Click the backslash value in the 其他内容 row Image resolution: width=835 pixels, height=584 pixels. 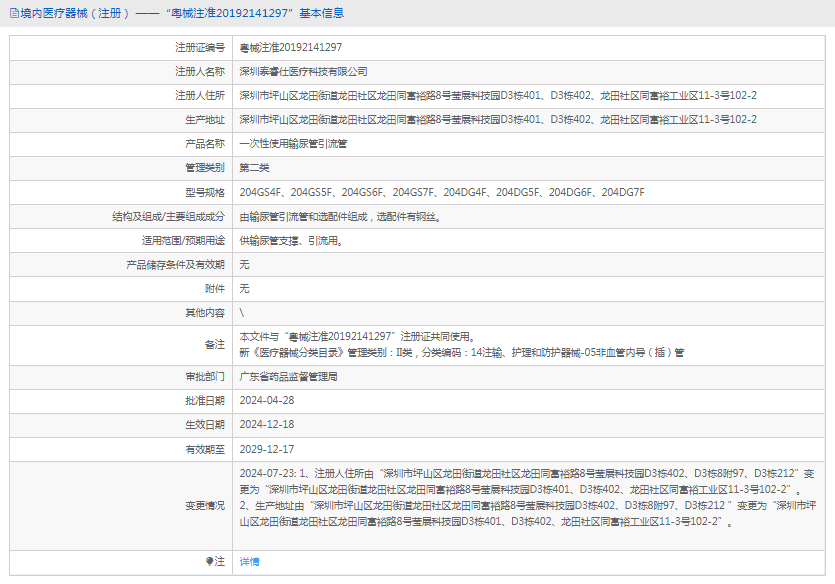pyautogui.click(x=242, y=312)
